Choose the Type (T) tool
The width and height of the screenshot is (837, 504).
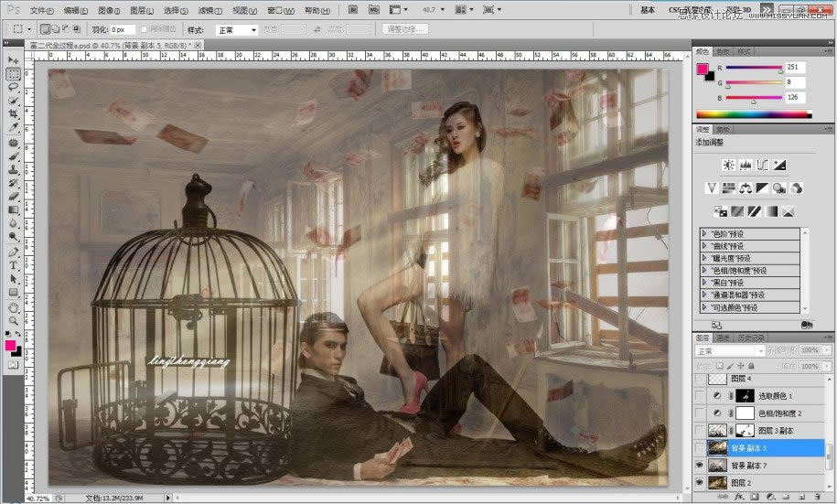pyautogui.click(x=14, y=266)
